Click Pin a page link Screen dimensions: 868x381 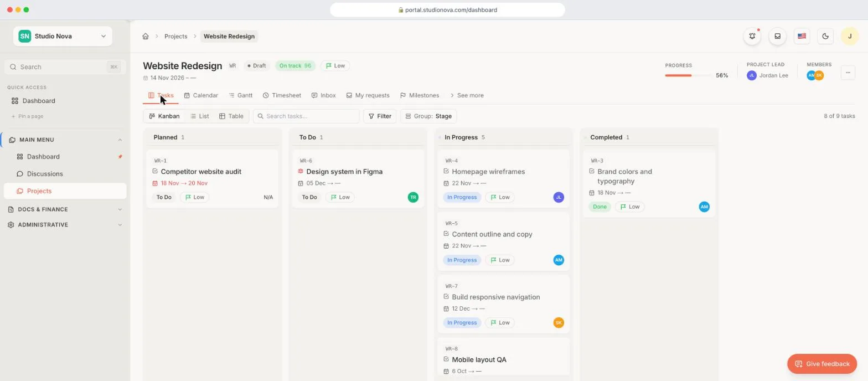click(27, 116)
